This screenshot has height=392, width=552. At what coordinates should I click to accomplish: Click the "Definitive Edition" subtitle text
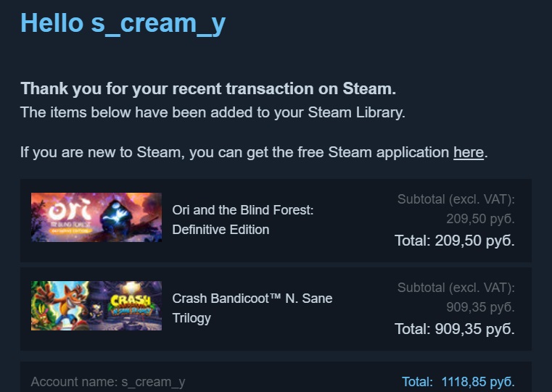pyautogui.click(x=221, y=230)
